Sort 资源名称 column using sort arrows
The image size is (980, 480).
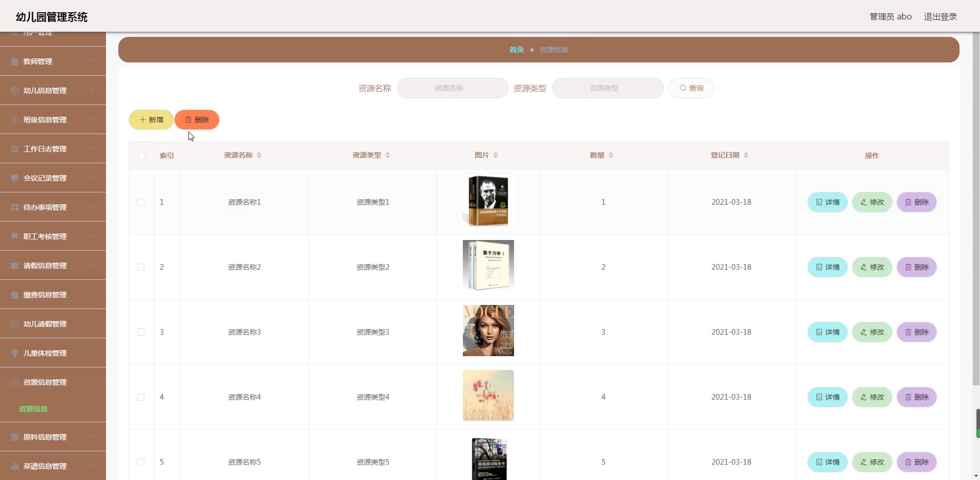tap(259, 155)
